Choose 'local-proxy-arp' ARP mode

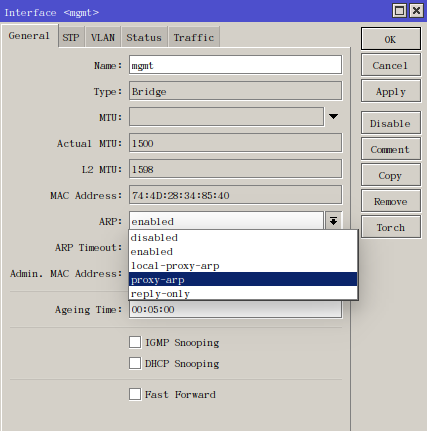(243, 266)
